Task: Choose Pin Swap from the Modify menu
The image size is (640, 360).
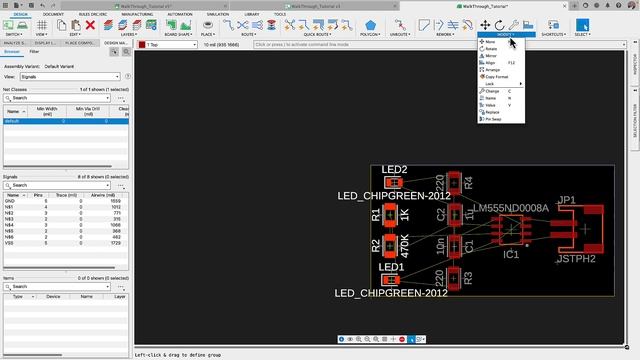Action: pos(501,119)
